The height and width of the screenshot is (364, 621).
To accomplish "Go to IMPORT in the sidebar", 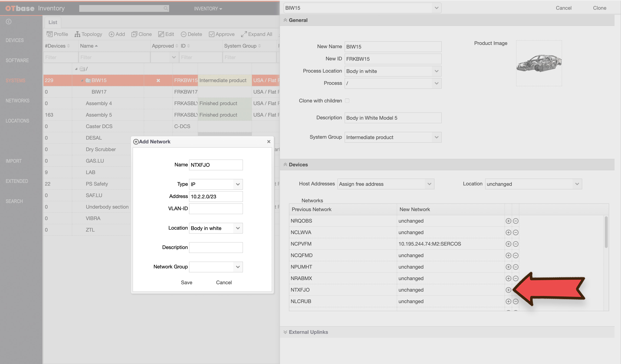I will (x=13, y=161).
